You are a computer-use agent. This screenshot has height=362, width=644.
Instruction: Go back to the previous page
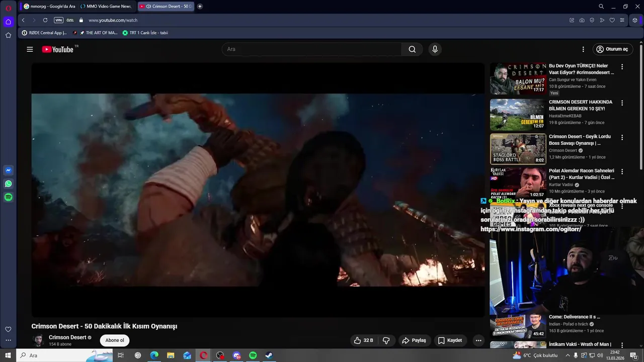[23, 20]
